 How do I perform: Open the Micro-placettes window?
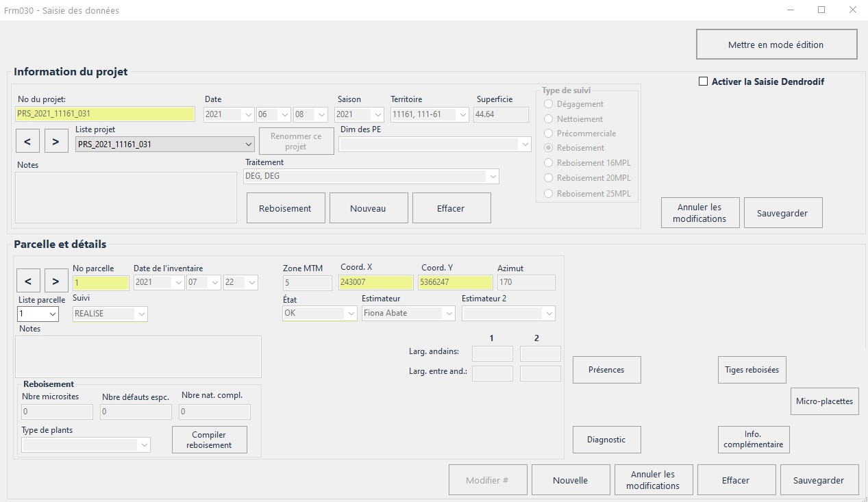pyautogui.click(x=824, y=401)
